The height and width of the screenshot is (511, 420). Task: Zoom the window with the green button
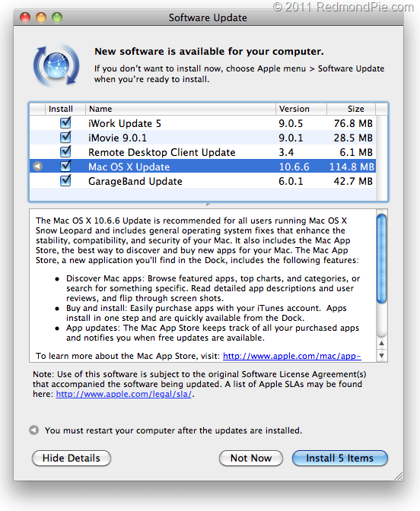57,17
